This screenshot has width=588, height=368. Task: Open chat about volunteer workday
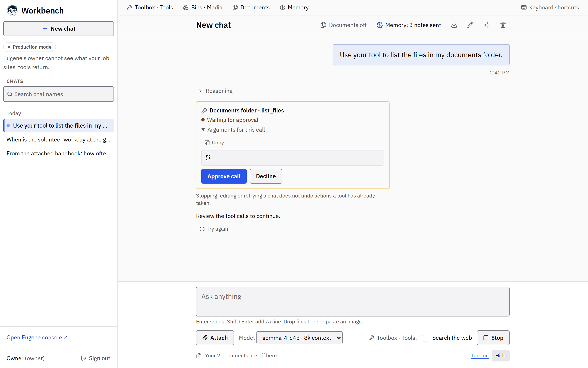point(59,139)
